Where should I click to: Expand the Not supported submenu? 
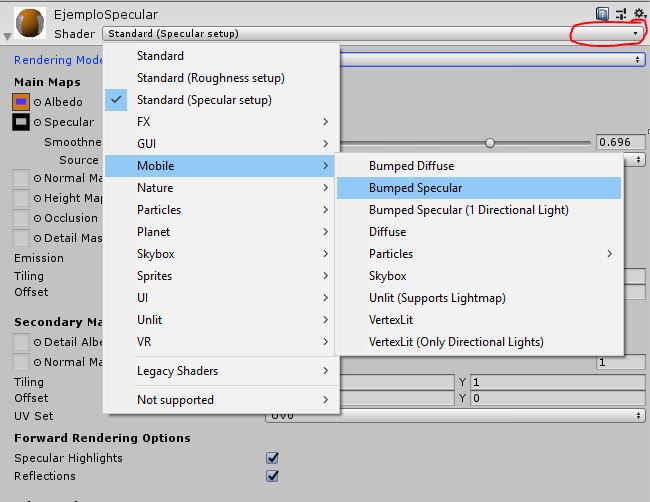coord(222,400)
